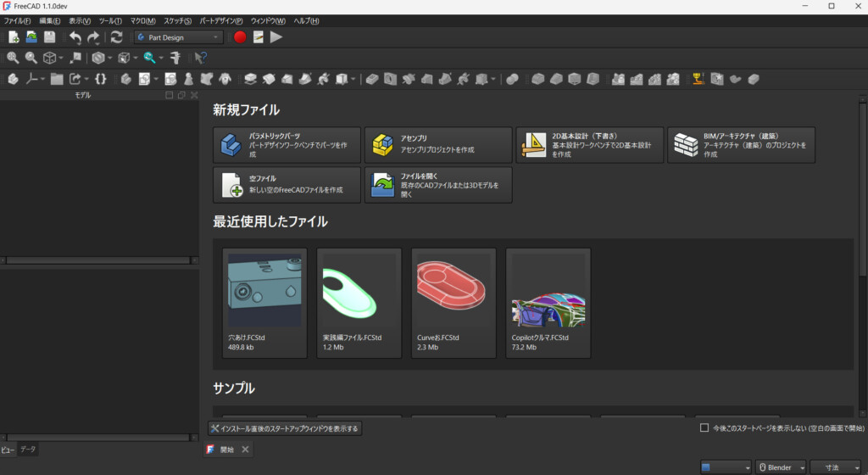868x475 pixels.
Task: Click the Pocket cut icon
Action: pyautogui.click(x=372, y=79)
